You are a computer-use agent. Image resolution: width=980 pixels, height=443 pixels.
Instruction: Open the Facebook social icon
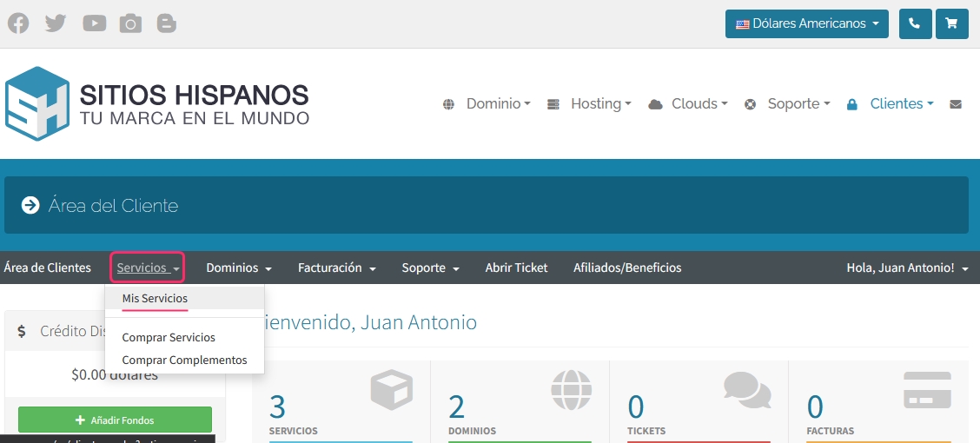[x=18, y=23]
